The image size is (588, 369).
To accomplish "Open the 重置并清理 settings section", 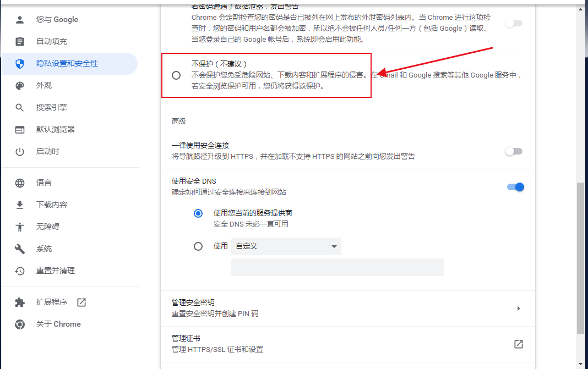I will tap(70, 271).
